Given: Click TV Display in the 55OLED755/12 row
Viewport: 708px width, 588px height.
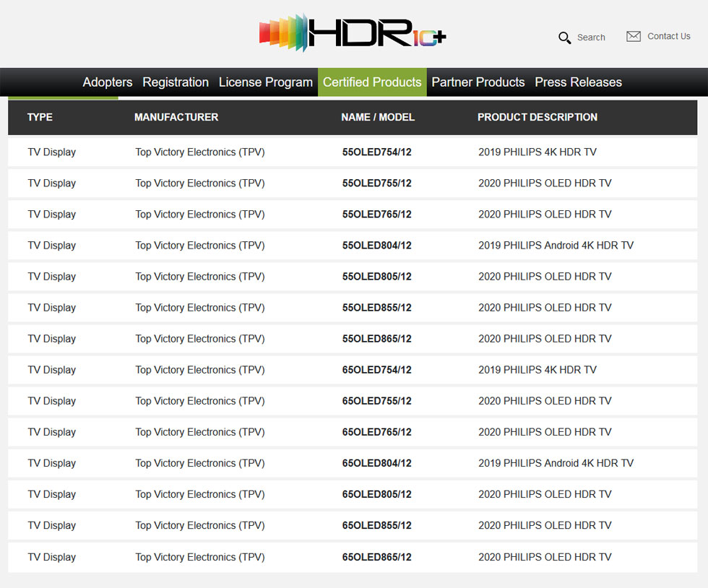Looking at the screenshot, I should point(51,183).
